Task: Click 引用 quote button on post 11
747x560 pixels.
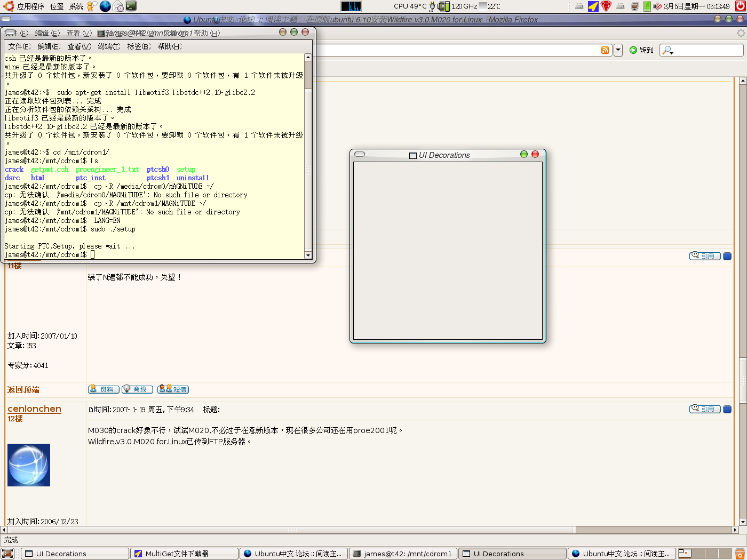Action: (x=705, y=256)
